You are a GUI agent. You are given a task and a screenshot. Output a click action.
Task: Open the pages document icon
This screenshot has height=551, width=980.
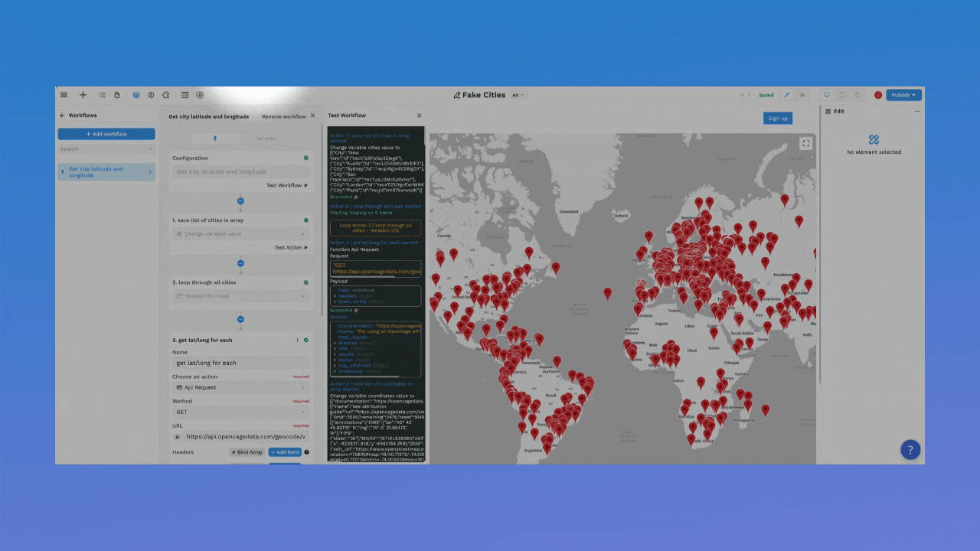117,95
